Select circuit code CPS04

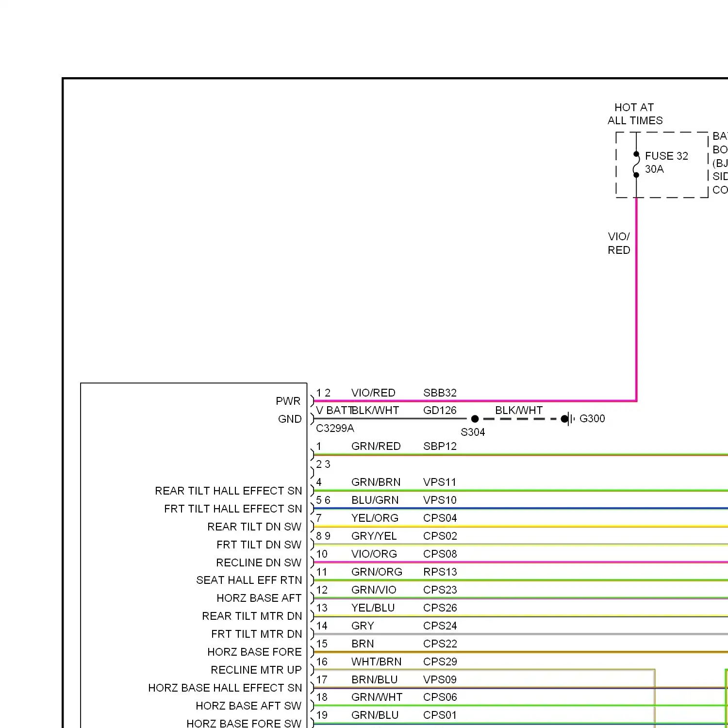(x=440, y=518)
